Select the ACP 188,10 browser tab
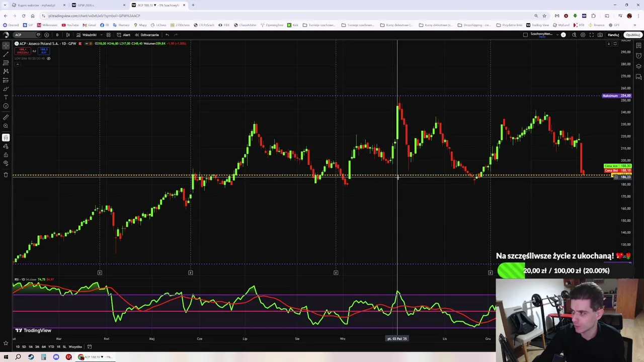 pyautogui.click(x=158, y=5)
